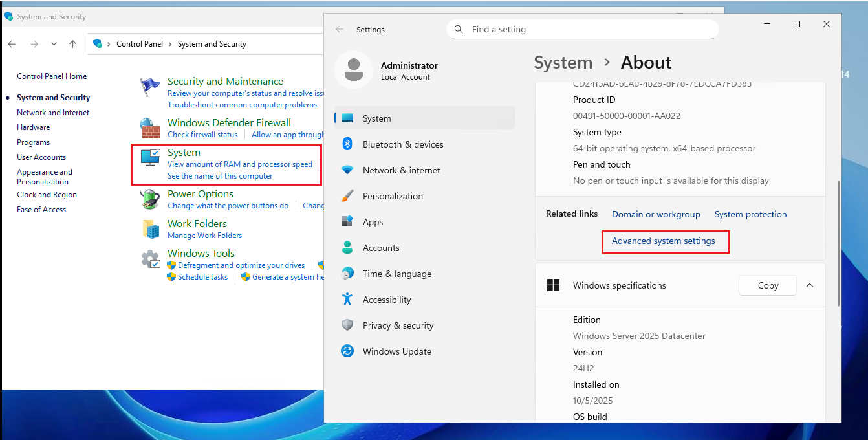Open Personalization in Settings sidebar
Screen dimensions: 868x440
[x=393, y=196]
